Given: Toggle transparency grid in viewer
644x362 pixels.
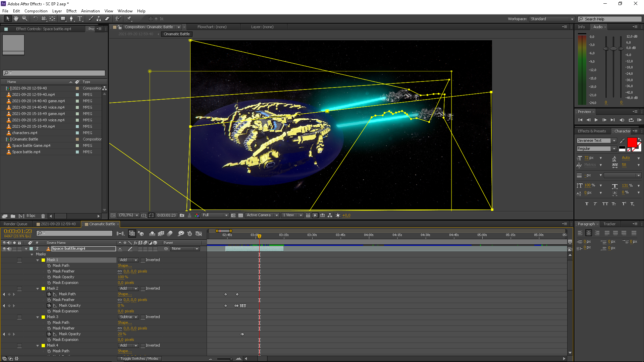Looking at the screenshot, I should point(240,215).
